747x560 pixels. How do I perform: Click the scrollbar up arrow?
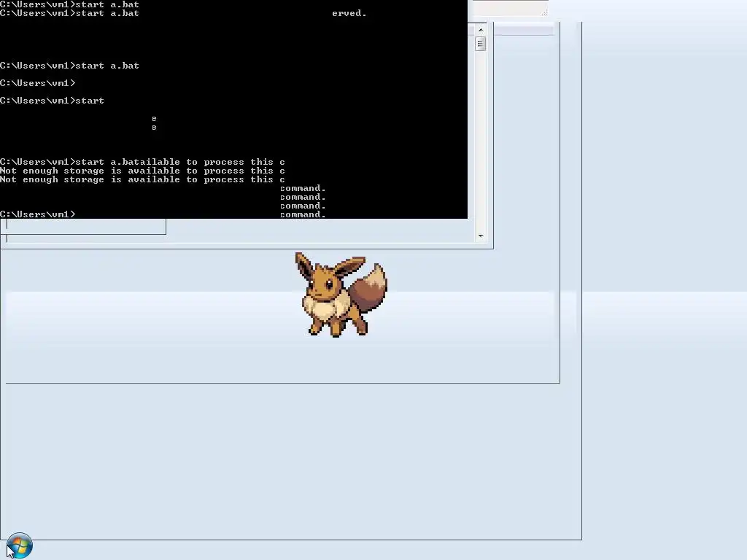click(x=480, y=30)
